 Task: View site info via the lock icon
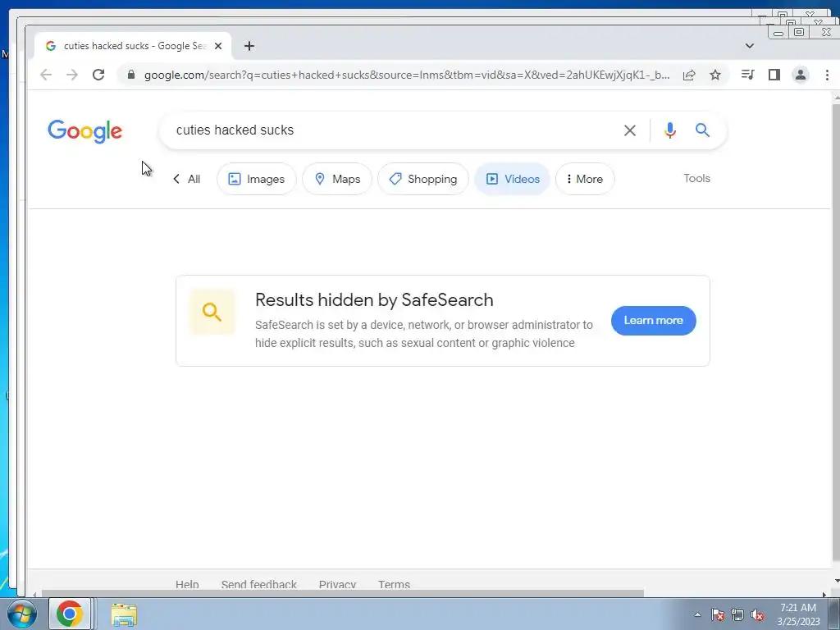click(x=131, y=75)
